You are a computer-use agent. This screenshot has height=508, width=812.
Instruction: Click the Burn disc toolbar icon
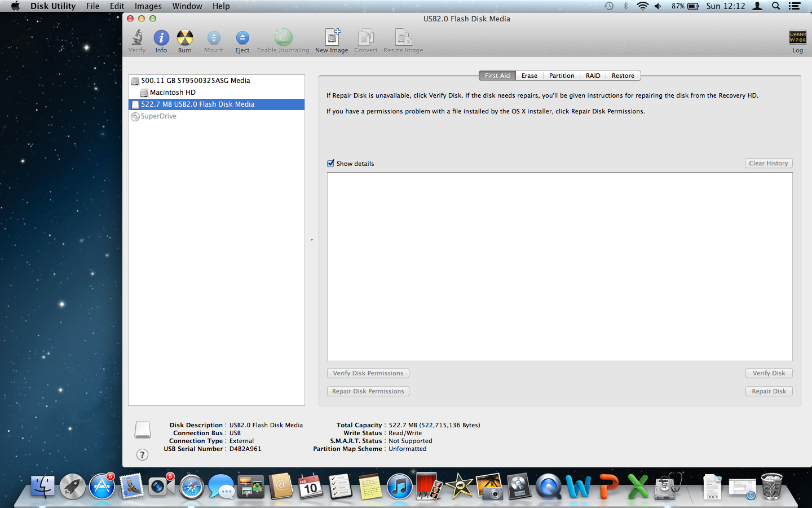click(x=185, y=38)
